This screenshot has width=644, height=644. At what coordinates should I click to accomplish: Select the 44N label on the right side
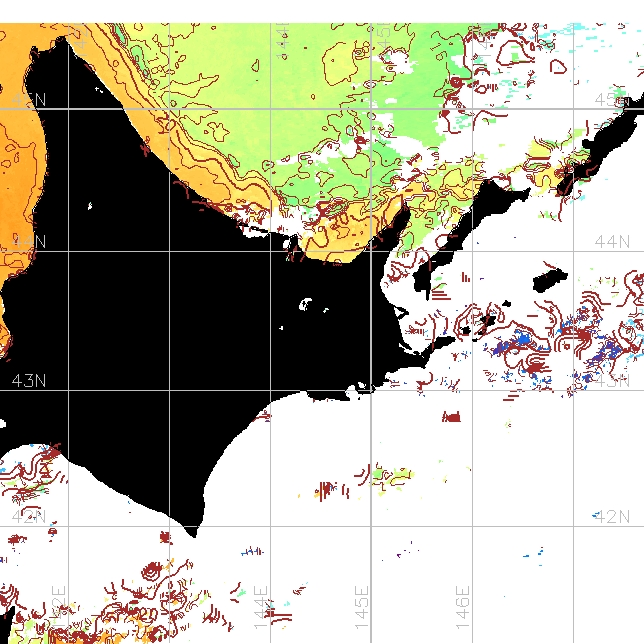coord(612,242)
